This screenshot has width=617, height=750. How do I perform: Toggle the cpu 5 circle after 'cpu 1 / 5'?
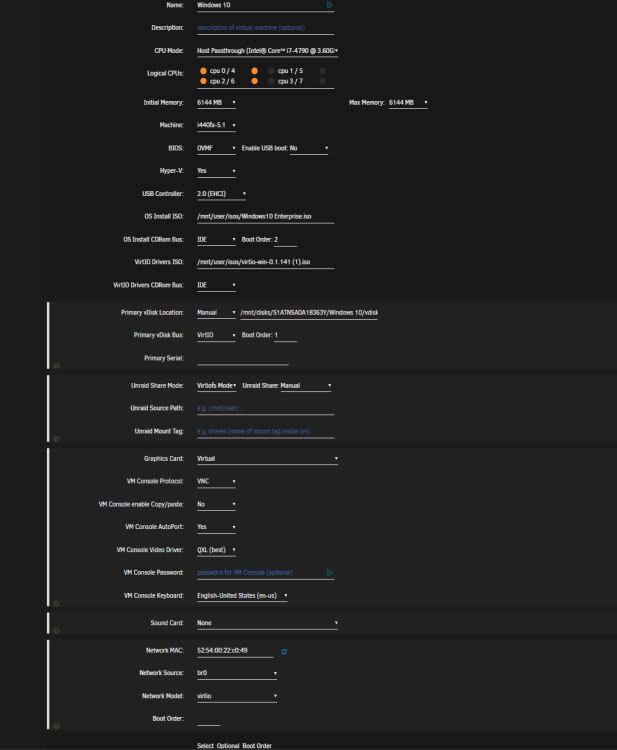pyautogui.click(x=322, y=71)
